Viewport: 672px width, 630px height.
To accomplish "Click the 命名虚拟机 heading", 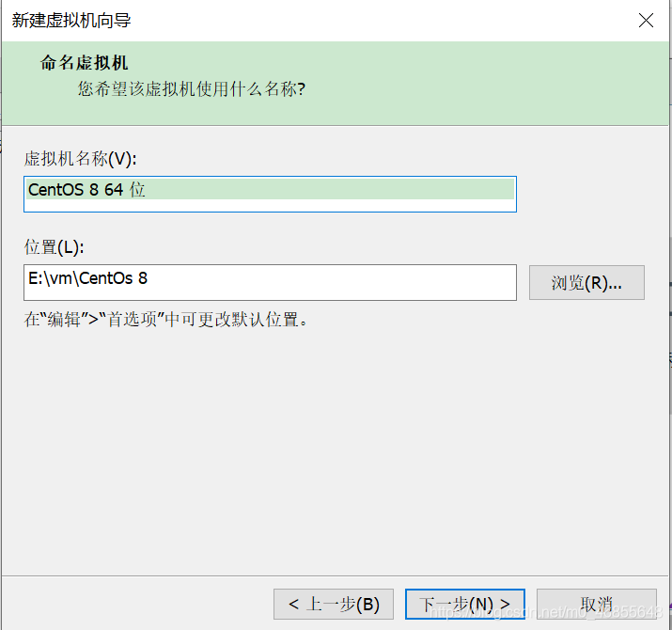I will point(84,63).
